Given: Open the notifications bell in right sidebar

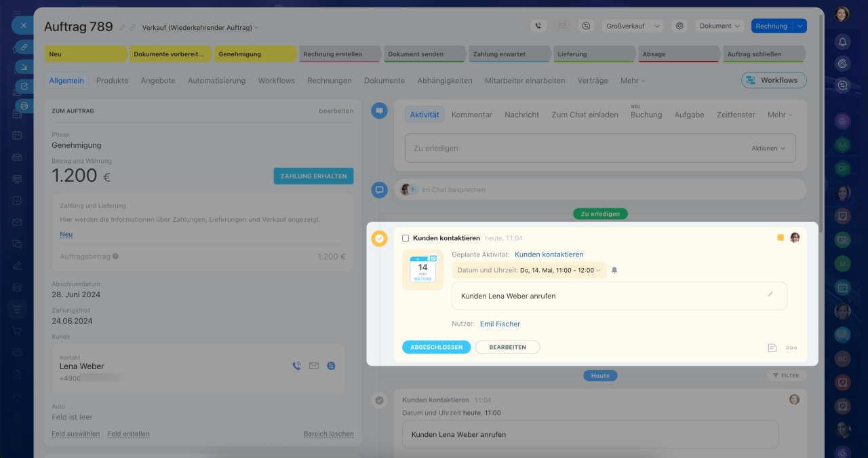Looking at the screenshot, I should 842,42.
